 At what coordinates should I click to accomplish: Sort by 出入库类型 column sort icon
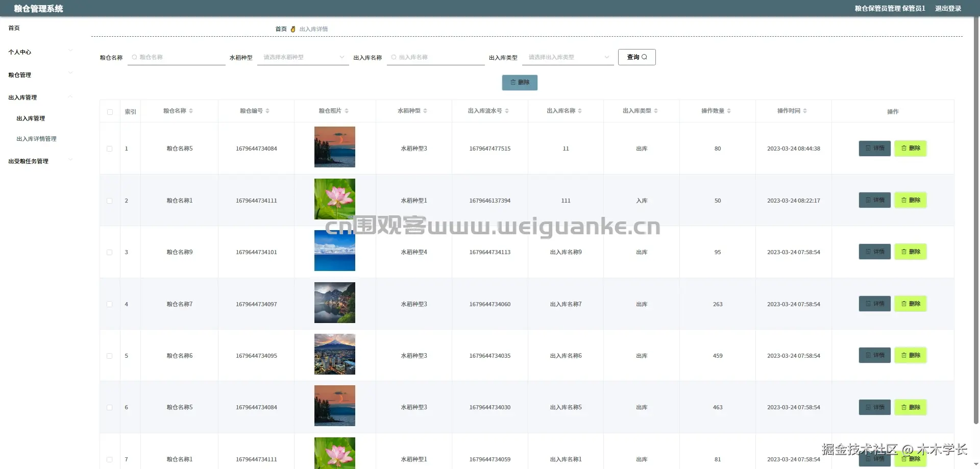point(656,111)
